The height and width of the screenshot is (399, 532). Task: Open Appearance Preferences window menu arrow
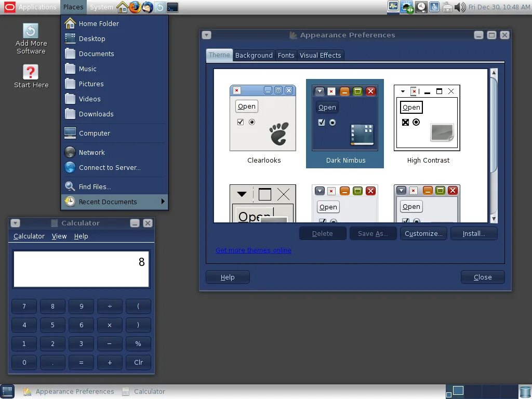point(206,35)
